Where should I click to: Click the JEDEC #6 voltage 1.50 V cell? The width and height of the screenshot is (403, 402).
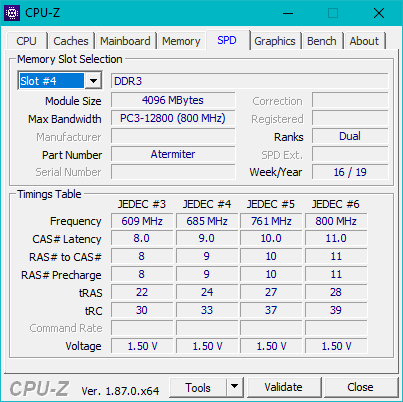click(336, 346)
